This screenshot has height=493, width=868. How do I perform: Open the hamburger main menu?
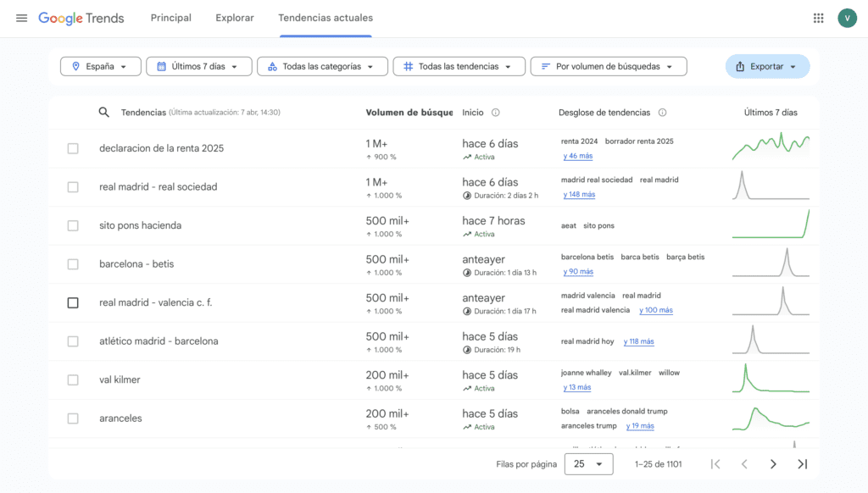(21, 19)
